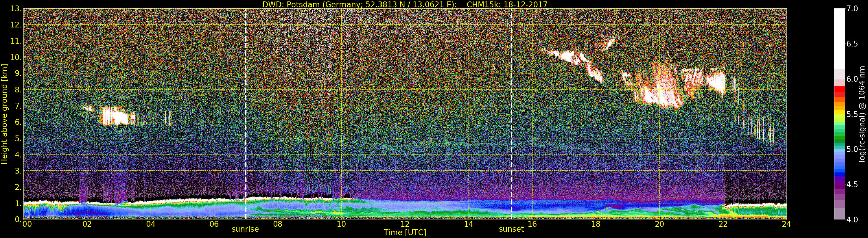The image size is (868, 238).
Task: Click the '1.' height tick label
Action: (x=18, y=203)
